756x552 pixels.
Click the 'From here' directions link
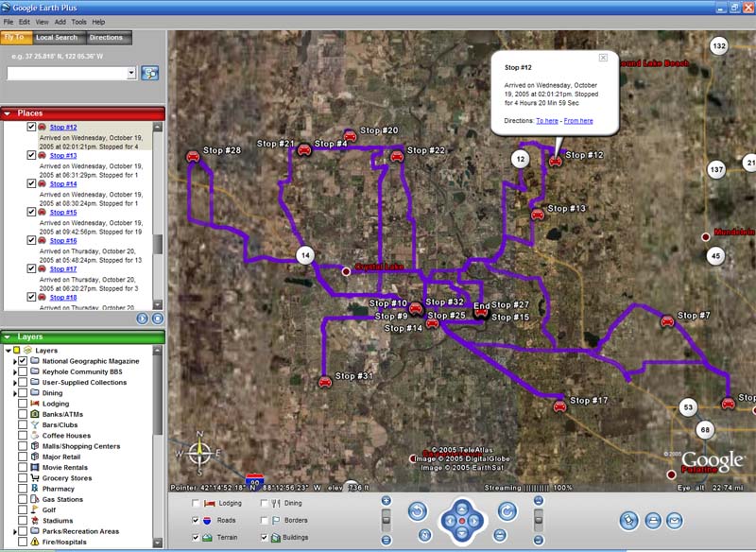click(x=578, y=121)
